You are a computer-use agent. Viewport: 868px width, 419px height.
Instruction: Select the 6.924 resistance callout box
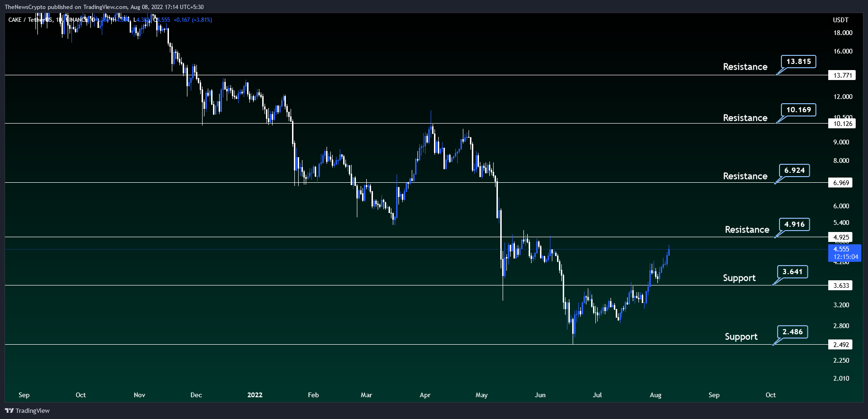[795, 170]
